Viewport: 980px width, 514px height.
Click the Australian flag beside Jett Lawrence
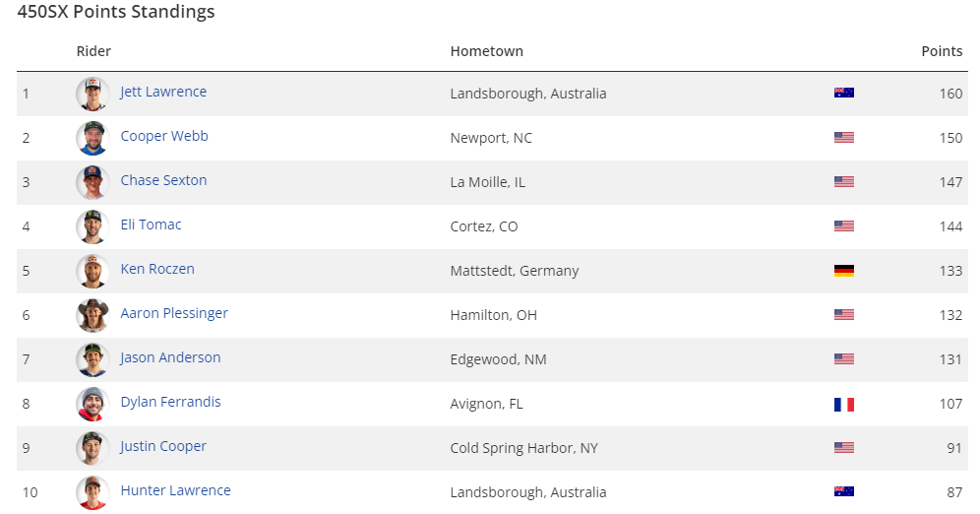tap(843, 93)
